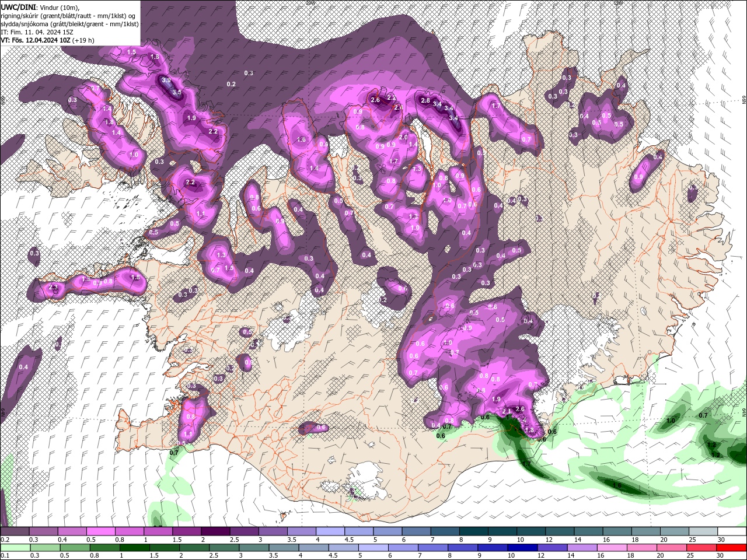The width and height of the screenshot is (747, 560).
Task: Upper legend swatch between 0.2 and 0.3
Action: pyautogui.click(x=15, y=531)
